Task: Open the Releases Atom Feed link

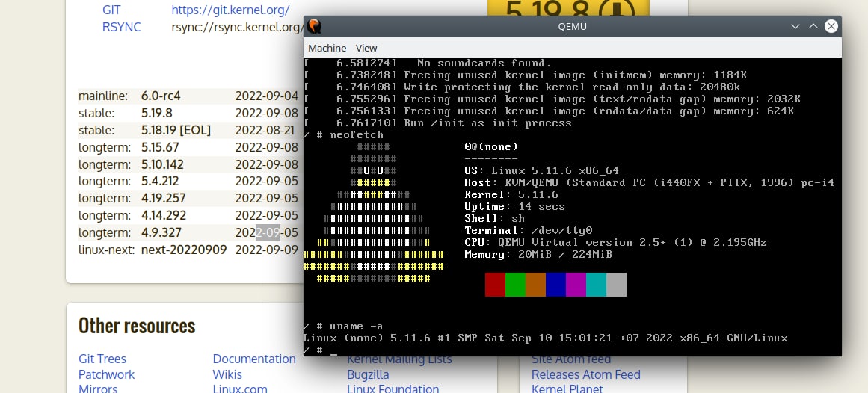Action: [x=585, y=374]
